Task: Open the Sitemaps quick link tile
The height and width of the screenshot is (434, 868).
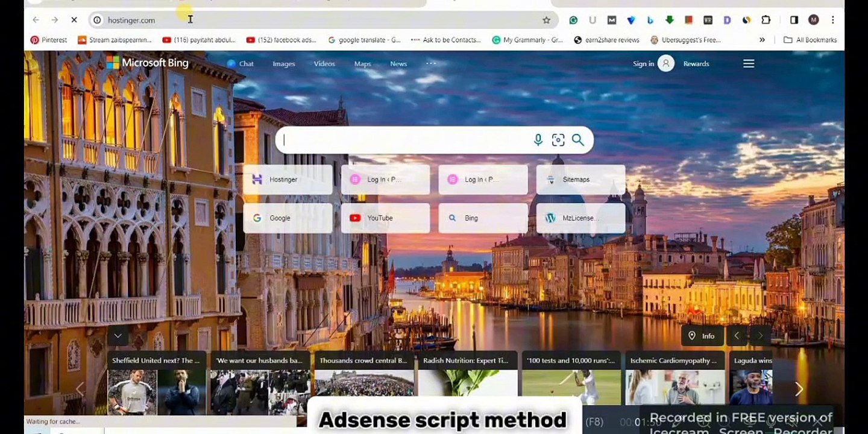Action: [x=580, y=180]
